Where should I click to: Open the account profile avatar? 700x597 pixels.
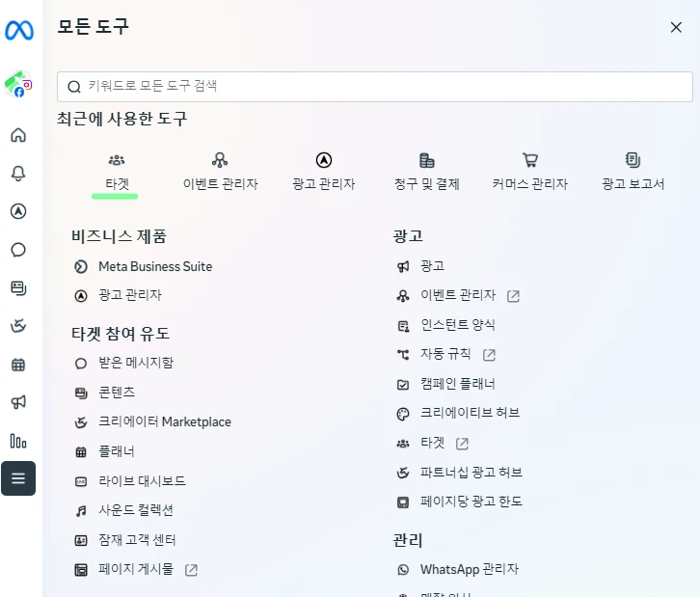click(18, 85)
